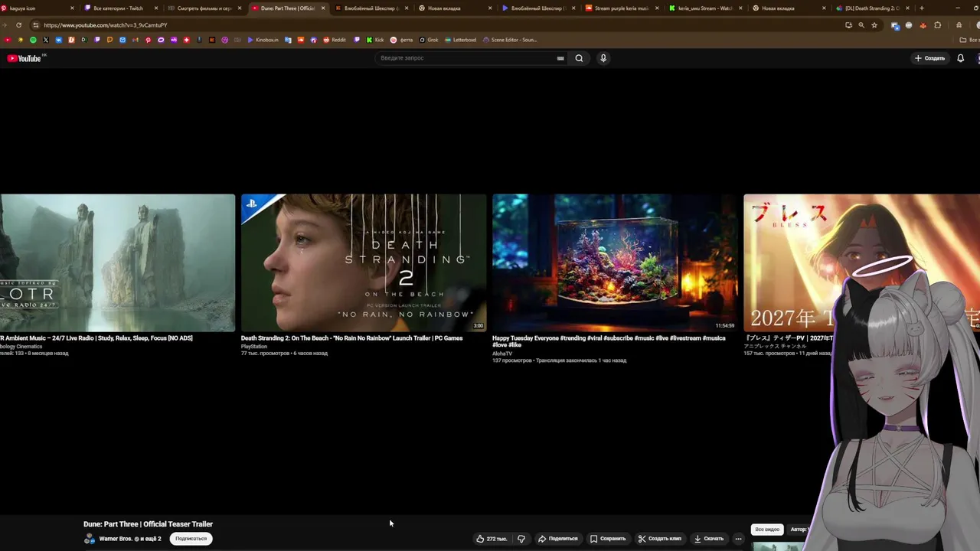Reload the page with refresh icon
Image resolution: width=980 pixels, height=551 pixels.
point(18,25)
